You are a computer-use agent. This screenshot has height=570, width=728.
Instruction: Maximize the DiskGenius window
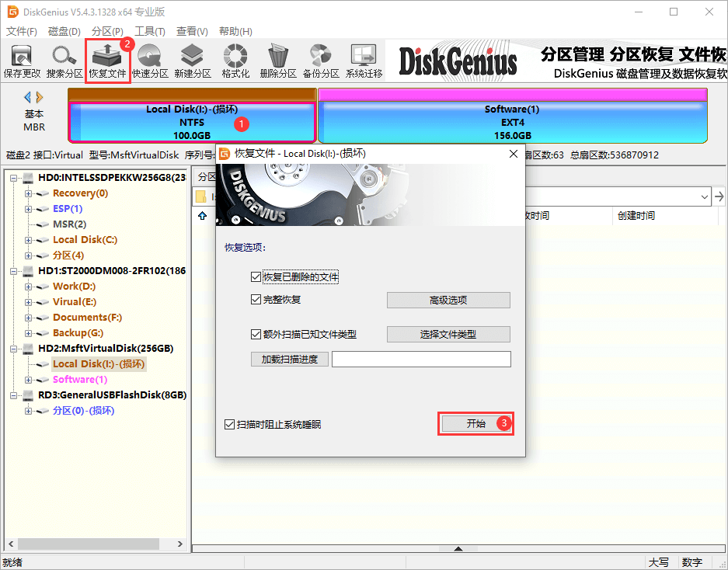click(674, 12)
